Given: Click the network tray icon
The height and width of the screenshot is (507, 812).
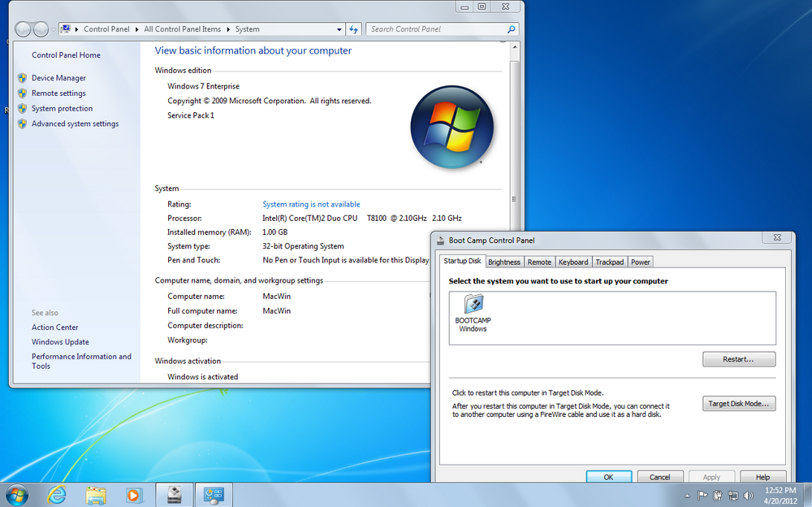Looking at the screenshot, I should click(732, 496).
